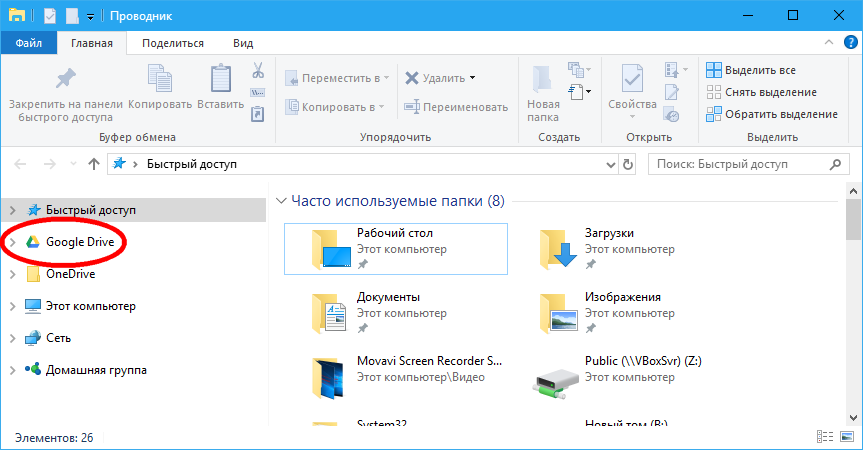Screen dimensions: 863x450
Task: Click the Up arrow navigation button
Action: (94, 164)
